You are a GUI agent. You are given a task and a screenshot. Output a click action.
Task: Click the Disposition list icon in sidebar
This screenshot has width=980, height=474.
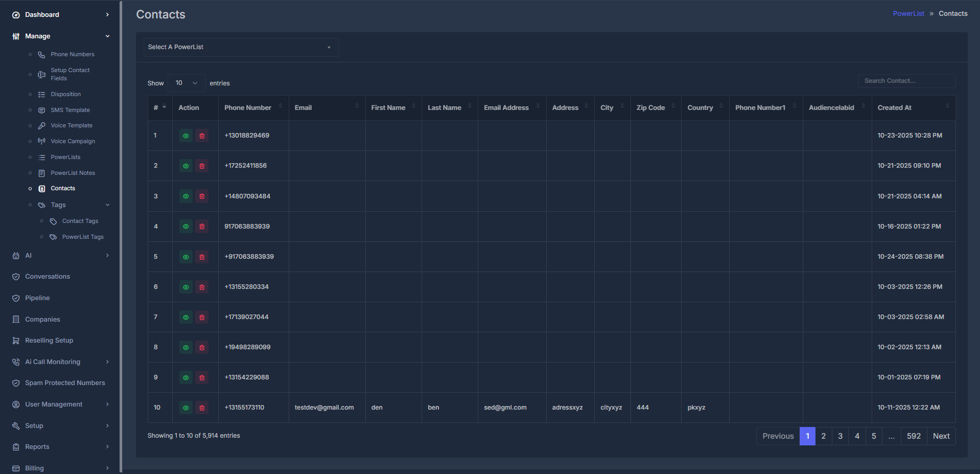point(41,94)
